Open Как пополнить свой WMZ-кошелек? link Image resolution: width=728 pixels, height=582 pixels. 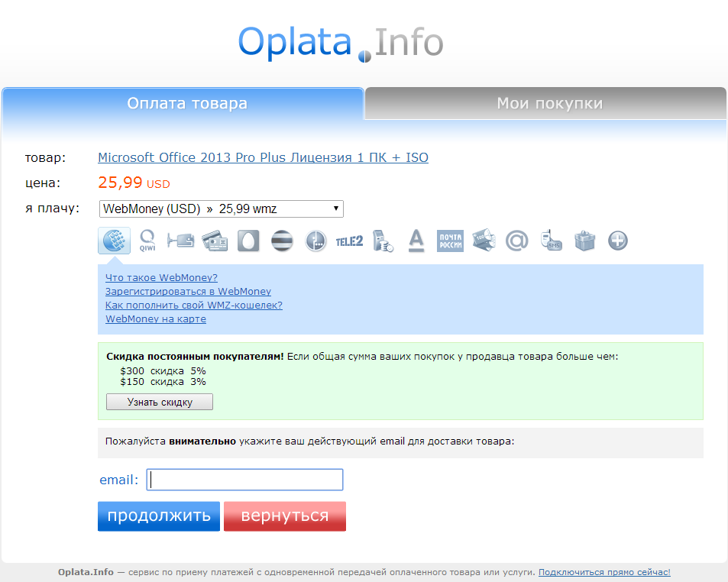[x=193, y=305]
